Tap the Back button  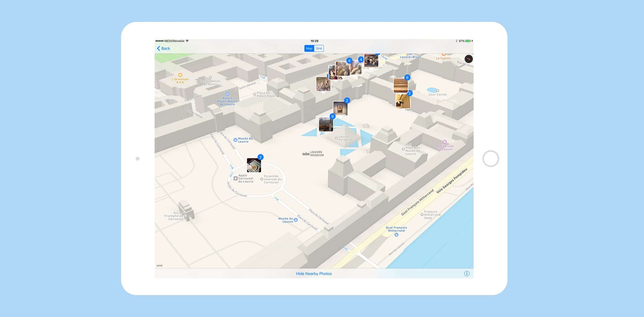164,48
